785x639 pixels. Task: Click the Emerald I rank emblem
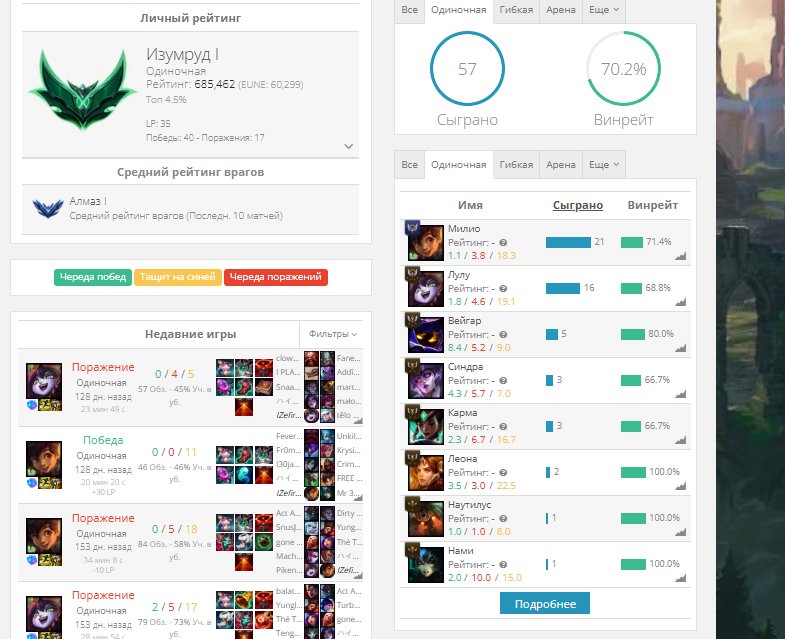tap(83, 90)
